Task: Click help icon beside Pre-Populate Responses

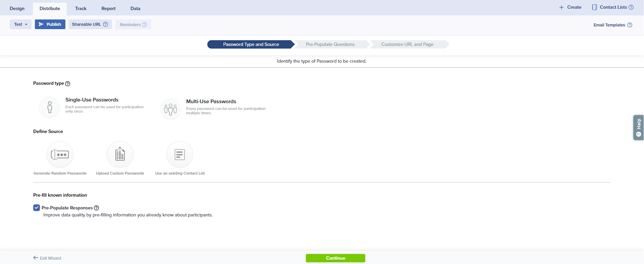Action: point(97,208)
